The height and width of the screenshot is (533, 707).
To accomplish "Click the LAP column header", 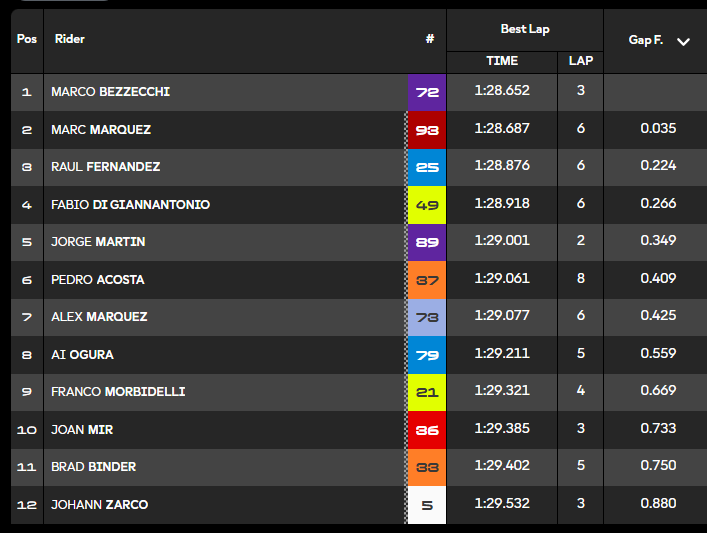I will (581, 61).
